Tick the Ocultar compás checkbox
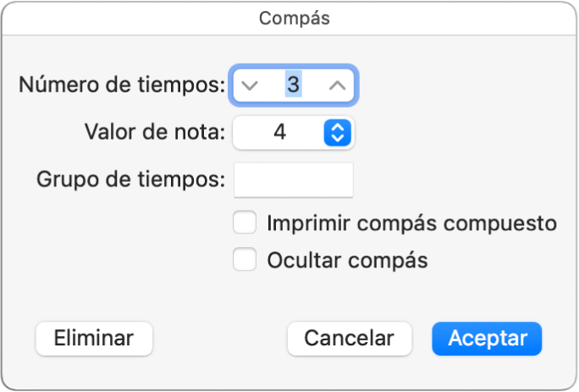 pyautogui.click(x=245, y=260)
